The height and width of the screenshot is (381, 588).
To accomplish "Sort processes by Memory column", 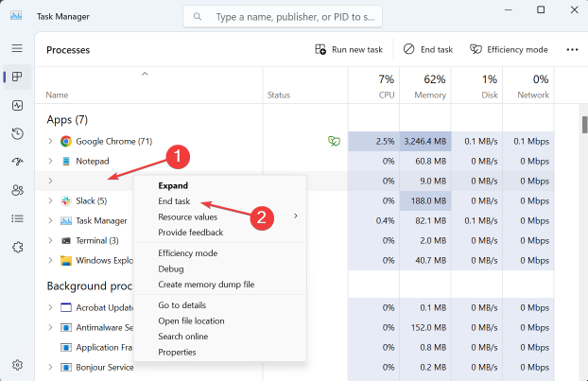I will coord(428,86).
